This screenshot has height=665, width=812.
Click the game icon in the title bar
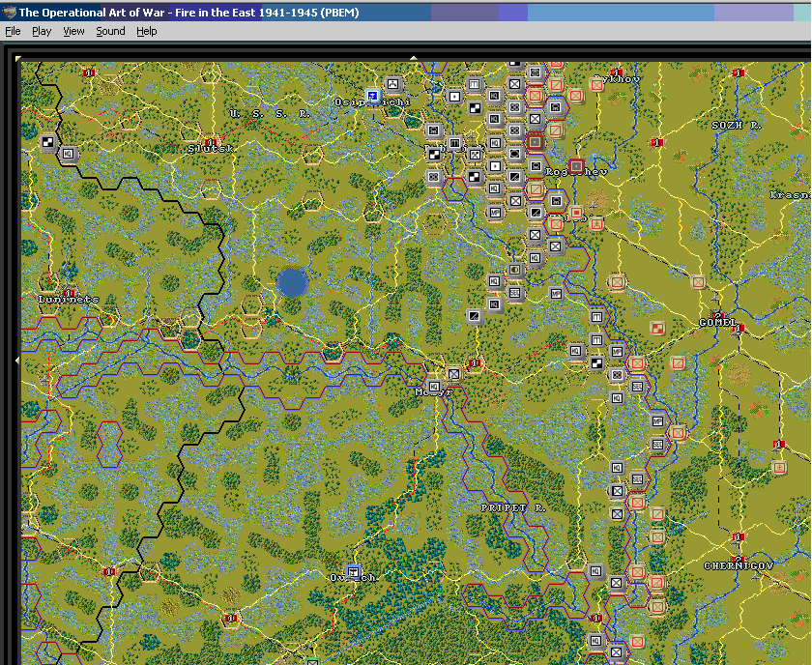tap(9, 13)
